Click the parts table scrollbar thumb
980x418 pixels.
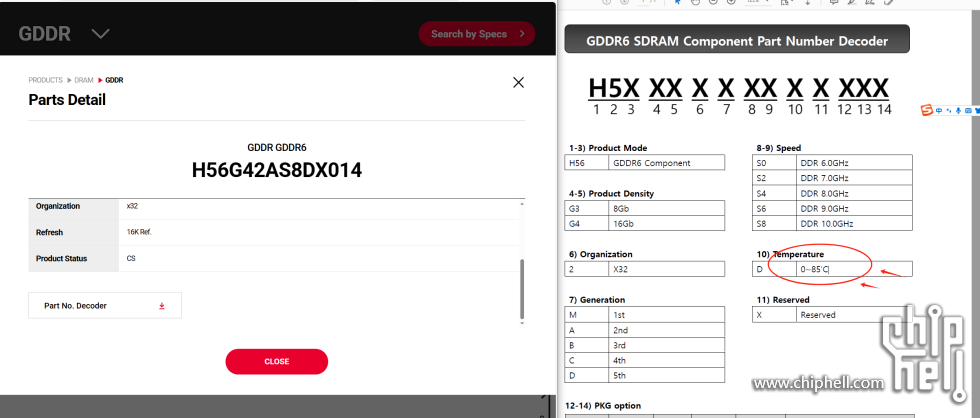(x=522, y=289)
